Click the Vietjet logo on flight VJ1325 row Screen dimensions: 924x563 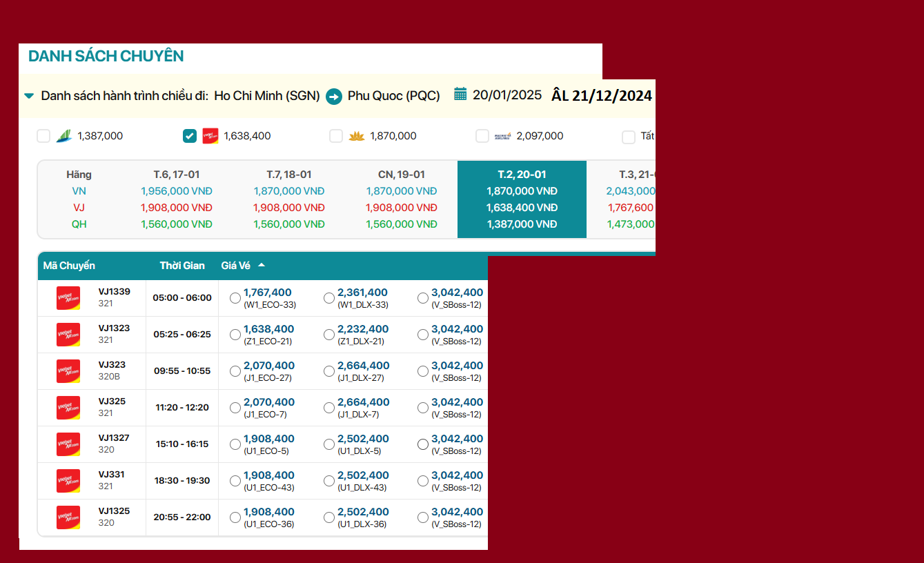[x=68, y=517]
